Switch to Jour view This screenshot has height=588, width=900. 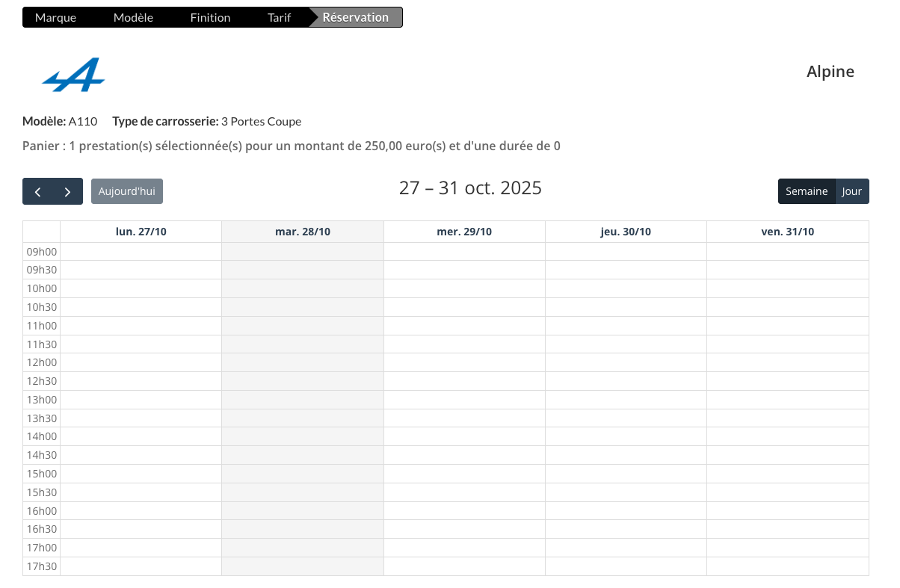coord(851,191)
